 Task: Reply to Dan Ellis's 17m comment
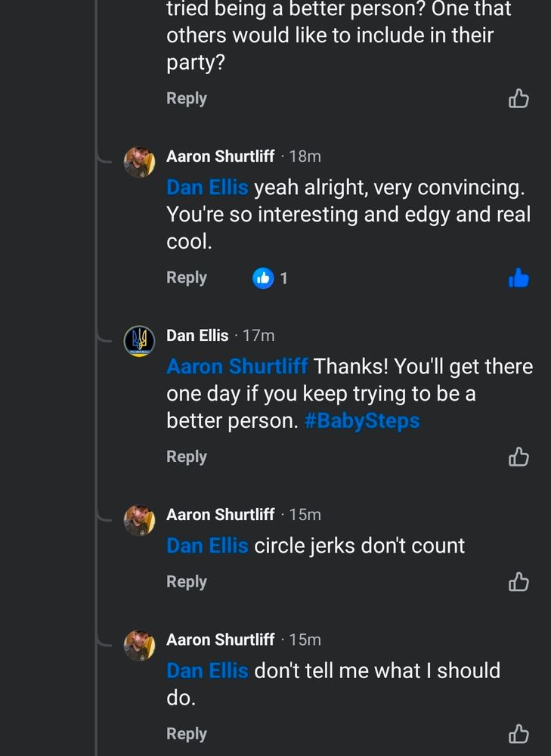[187, 457]
